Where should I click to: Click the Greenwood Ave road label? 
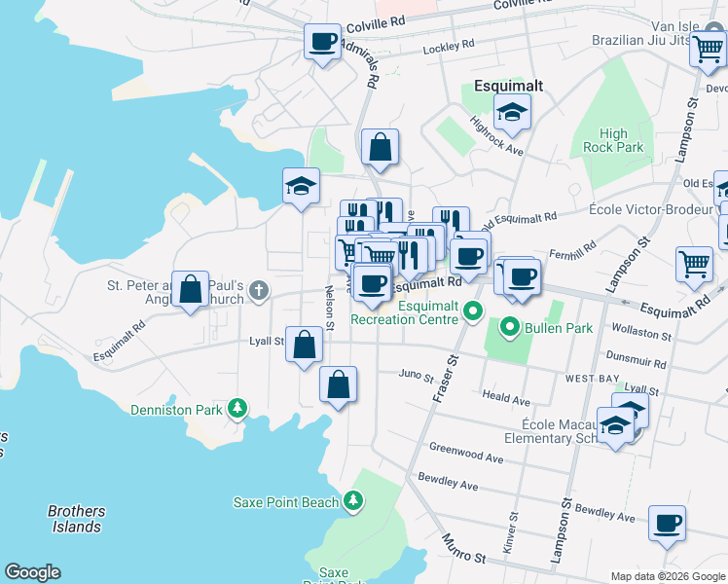coord(466,453)
